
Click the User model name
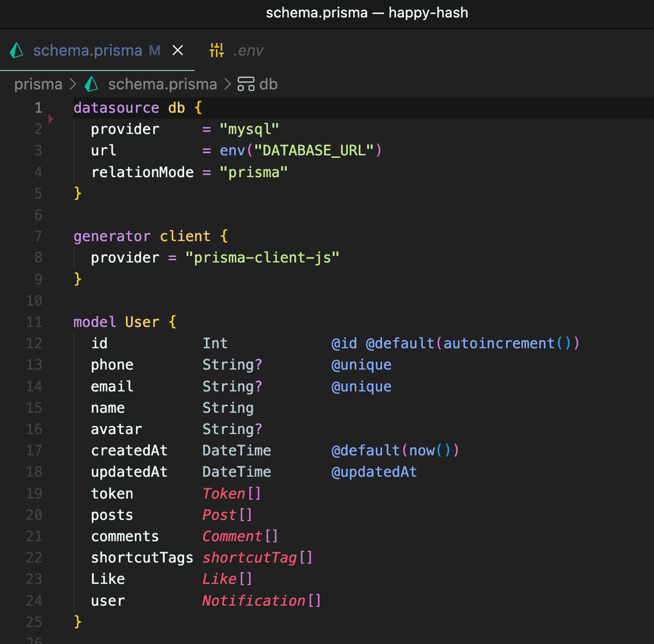[142, 322]
